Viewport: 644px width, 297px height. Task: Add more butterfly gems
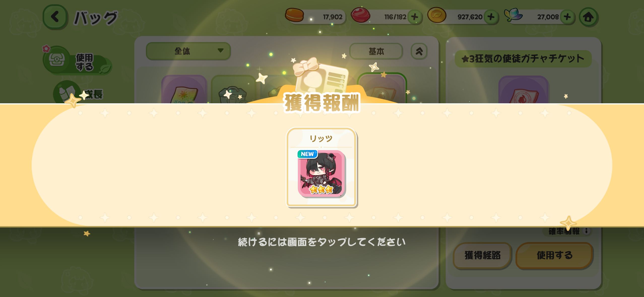(x=567, y=17)
